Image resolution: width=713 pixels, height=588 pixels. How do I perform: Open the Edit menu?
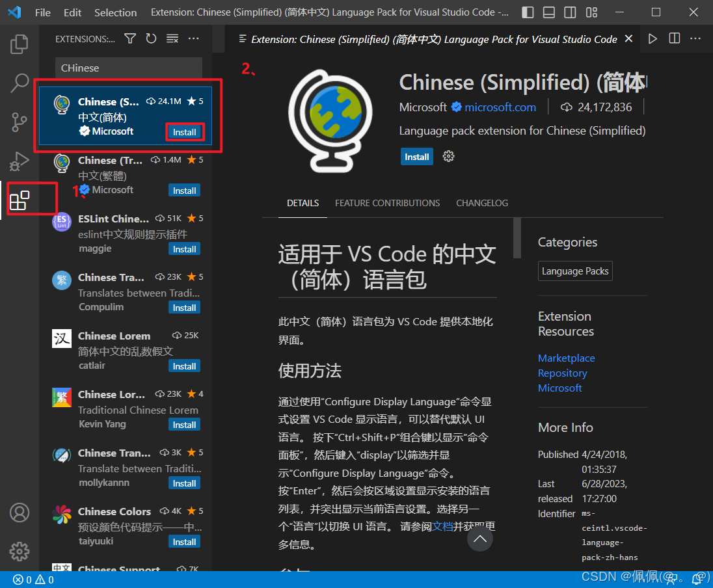click(x=72, y=12)
